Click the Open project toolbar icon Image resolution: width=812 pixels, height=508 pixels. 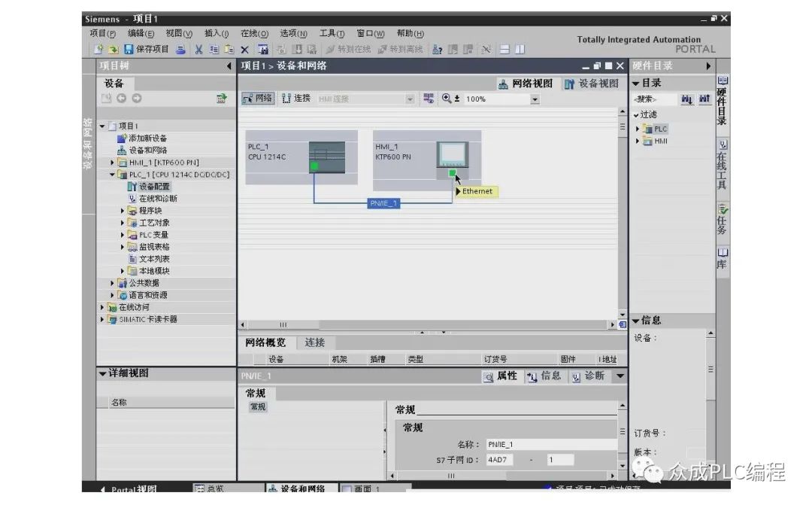pos(114,49)
